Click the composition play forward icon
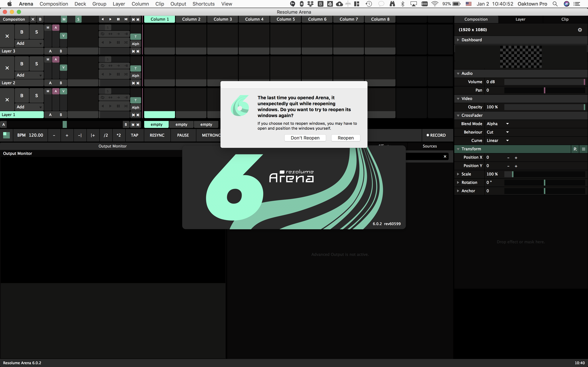The height and width of the screenshot is (367, 588). (110, 19)
